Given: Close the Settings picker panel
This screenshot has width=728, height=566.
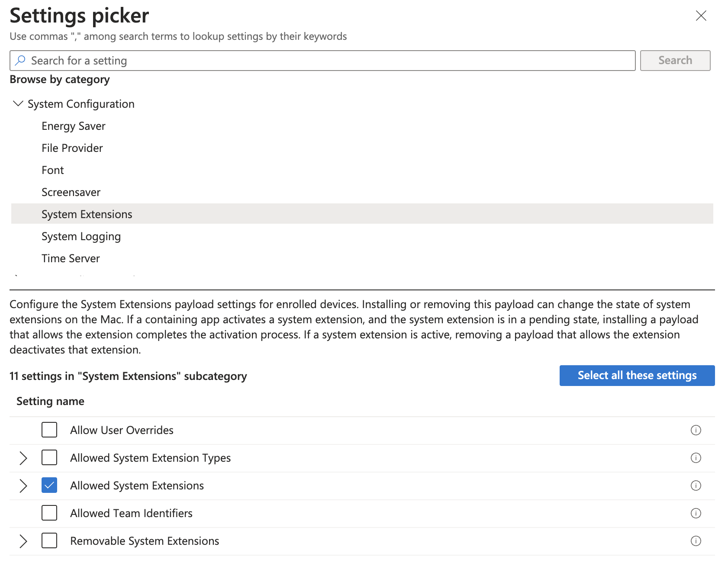Looking at the screenshot, I should coord(701,16).
